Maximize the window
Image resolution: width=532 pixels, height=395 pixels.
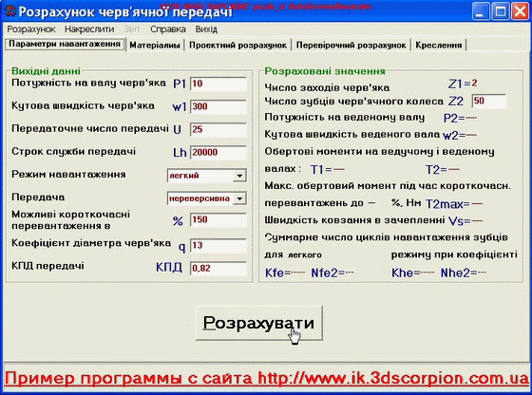click(501, 11)
